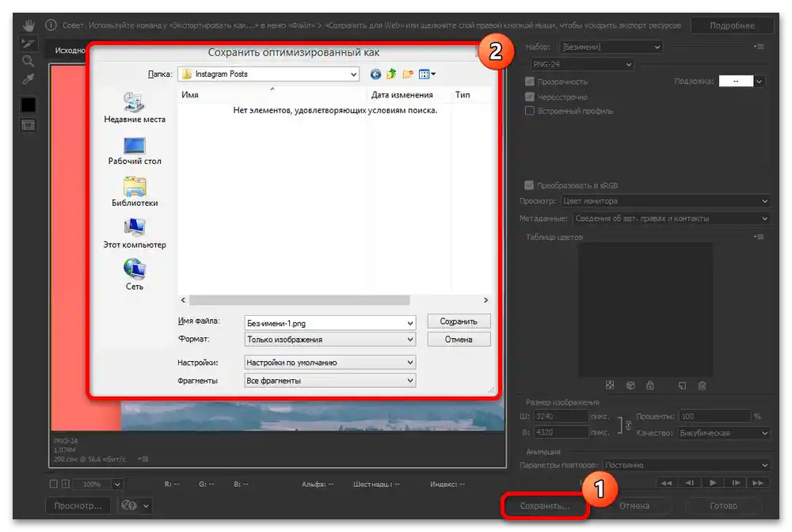Select the Eyedropper tool
Image resolution: width=792 pixels, height=532 pixels.
[x=29, y=79]
